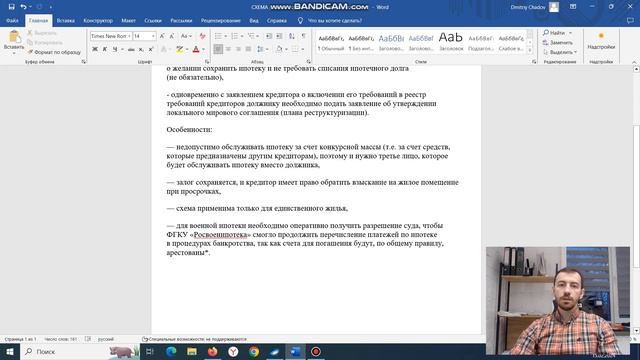Click the Save icon in the title bar

click(11, 7)
